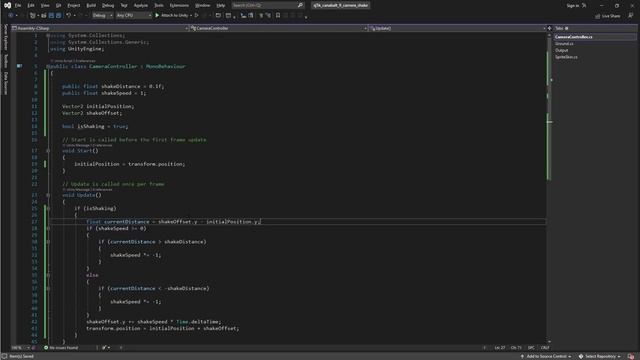640x360 pixels.
Task: Click the start without debugging icon
Action: [197, 16]
